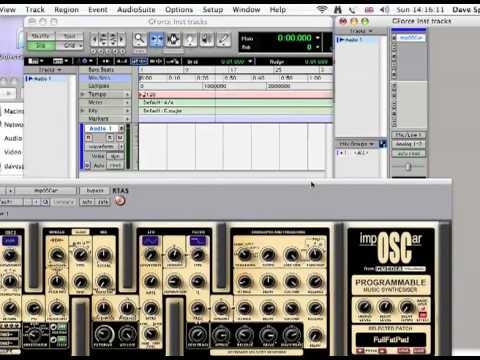Expand the Tempo ruler
Screen dimensions: 480x360
pyautogui.click(x=83, y=94)
